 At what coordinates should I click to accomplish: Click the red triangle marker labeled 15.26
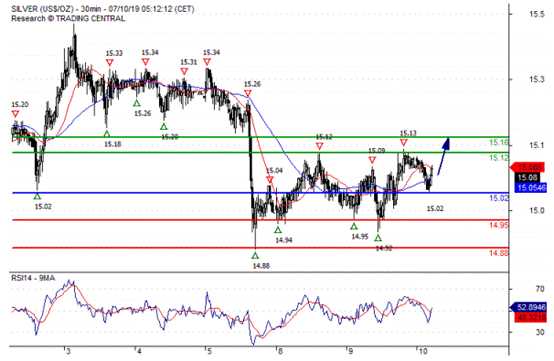click(248, 94)
